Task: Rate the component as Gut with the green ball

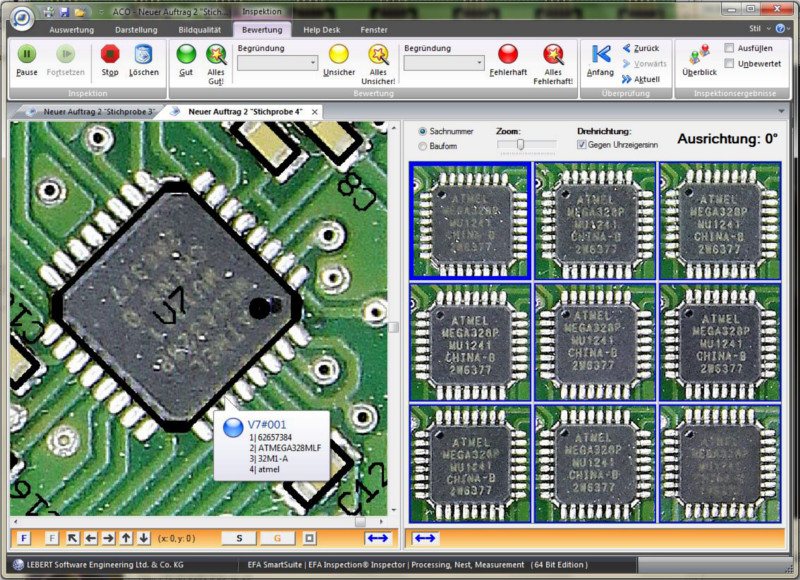Action: point(186,54)
